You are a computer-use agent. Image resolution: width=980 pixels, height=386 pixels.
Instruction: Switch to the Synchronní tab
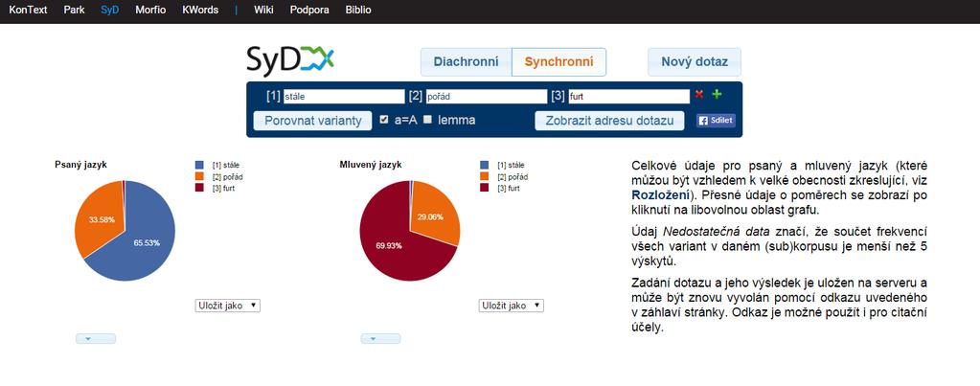pyautogui.click(x=558, y=62)
